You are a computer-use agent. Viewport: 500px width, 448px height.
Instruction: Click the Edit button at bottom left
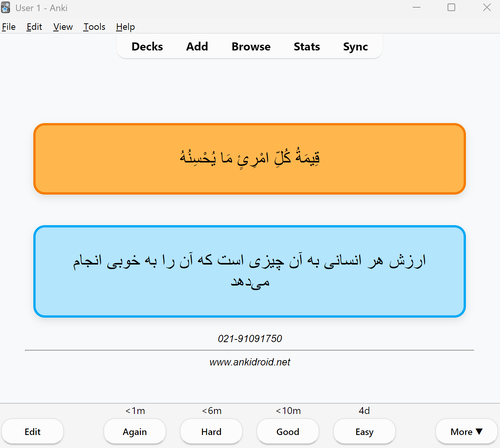[x=32, y=432]
